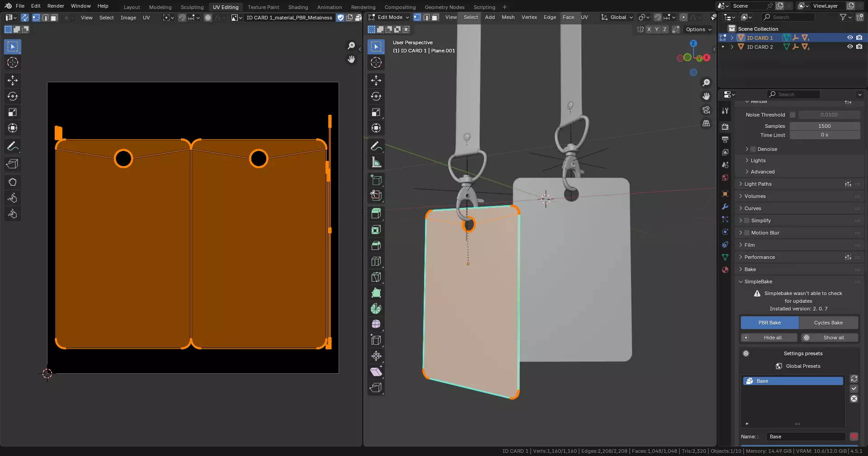
Task: Switch to the Geometry Nodes workspace tab
Action: (444, 7)
